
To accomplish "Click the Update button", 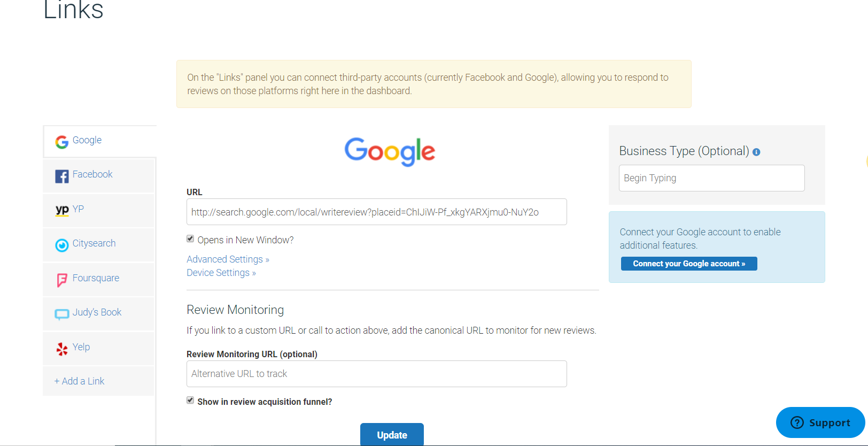I will click(x=392, y=435).
